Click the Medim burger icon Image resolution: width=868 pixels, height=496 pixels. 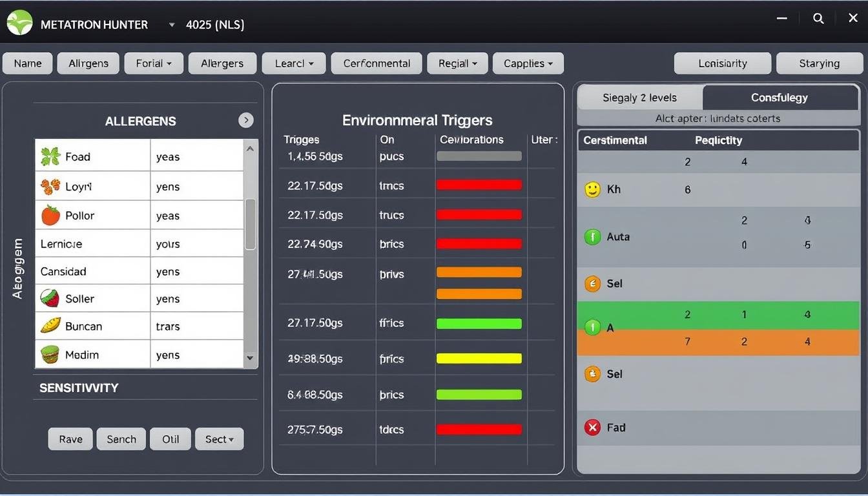(50, 355)
